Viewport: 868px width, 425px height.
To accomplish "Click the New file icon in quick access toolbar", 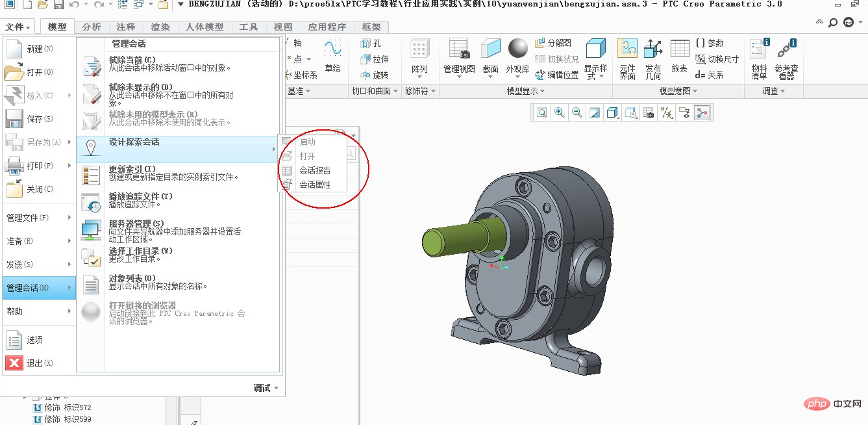I will tap(27, 5).
